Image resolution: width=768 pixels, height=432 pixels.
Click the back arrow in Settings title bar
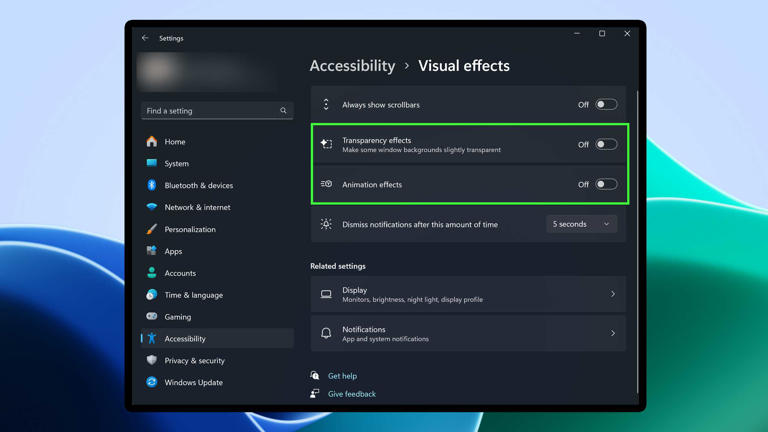pos(145,38)
